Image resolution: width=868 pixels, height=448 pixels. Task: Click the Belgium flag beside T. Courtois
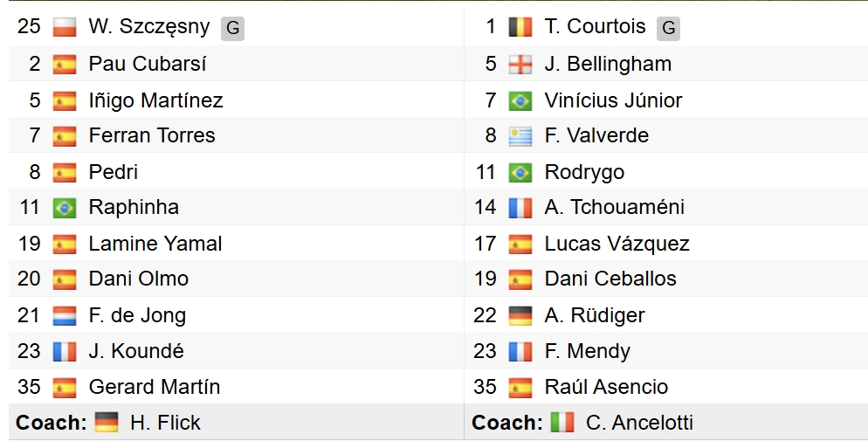(520, 27)
